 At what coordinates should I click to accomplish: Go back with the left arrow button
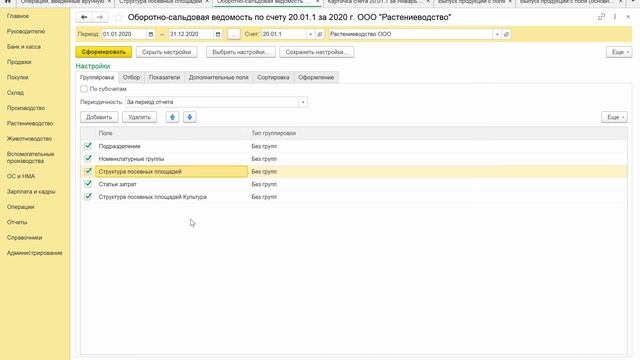[84, 17]
